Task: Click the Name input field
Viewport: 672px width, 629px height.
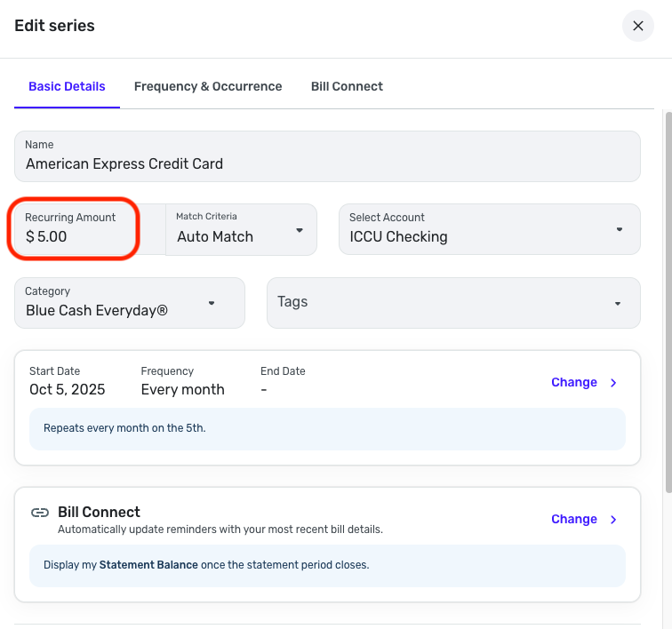Action: 327,163
